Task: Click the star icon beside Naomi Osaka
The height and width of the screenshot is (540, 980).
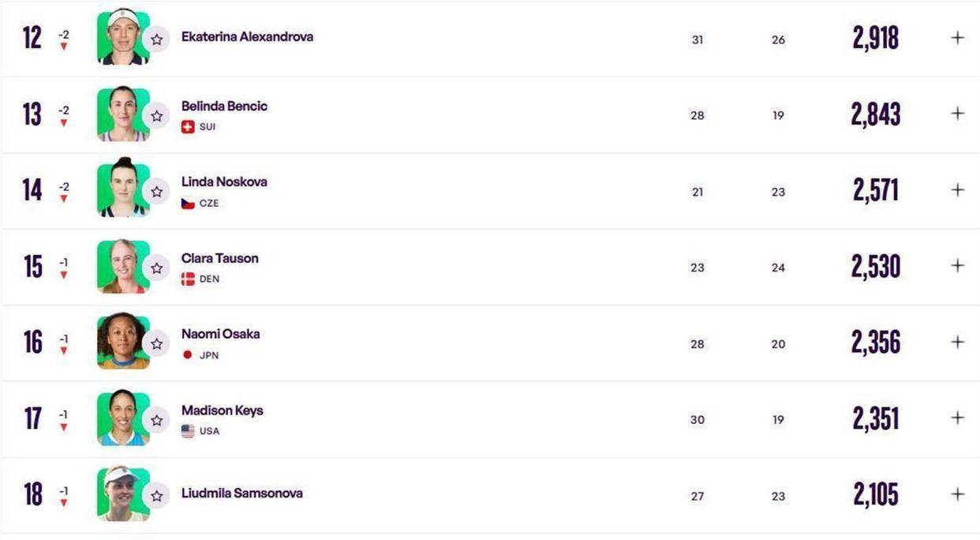Action: pyautogui.click(x=157, y=344)
